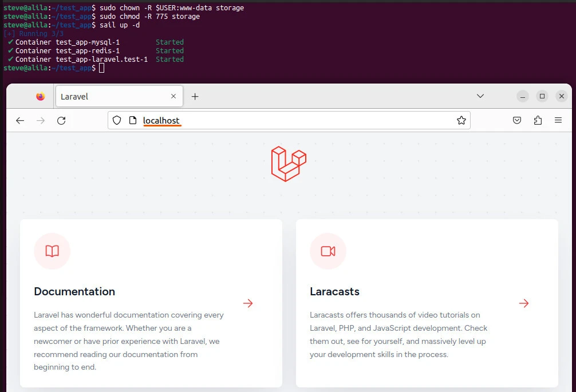Click the Firefox logo icon
Image resolution: width=576 pixels, height=392 pixels.
[x=40, y=97]
